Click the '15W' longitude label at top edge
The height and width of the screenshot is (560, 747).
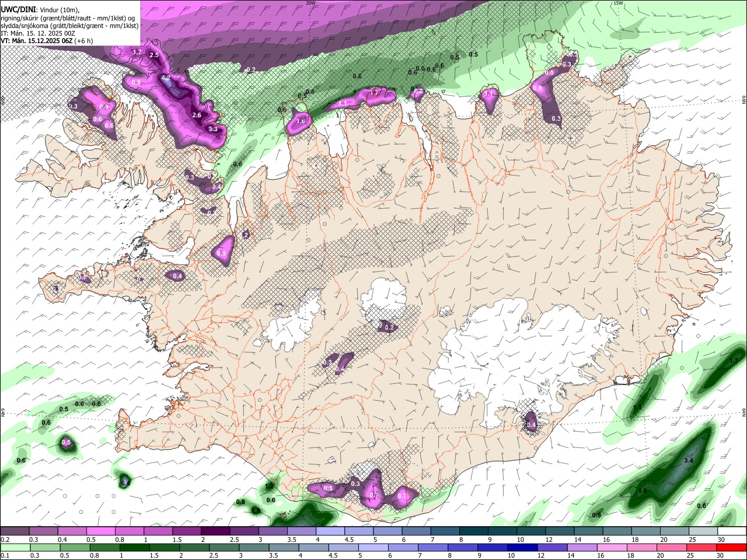(x=619, y=3)
